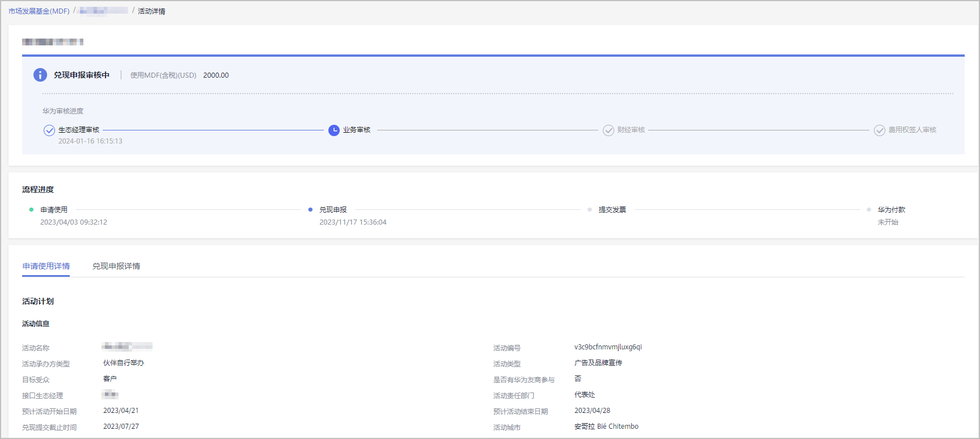Click the 申请使用 process step label
Image resolution: width=980 pixels, height=439 pixels.
click(54, 210)
